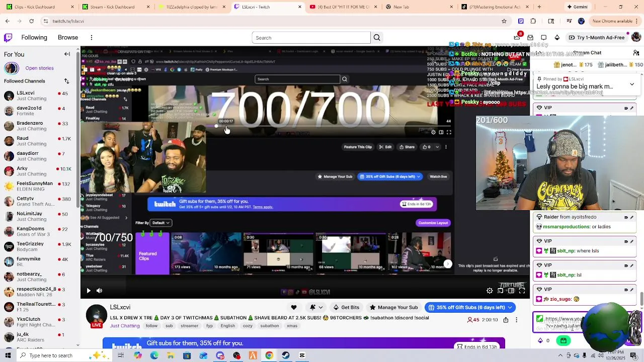Mute the stream volume
Screen dimensions: 644x362
(x=99, y=291)
